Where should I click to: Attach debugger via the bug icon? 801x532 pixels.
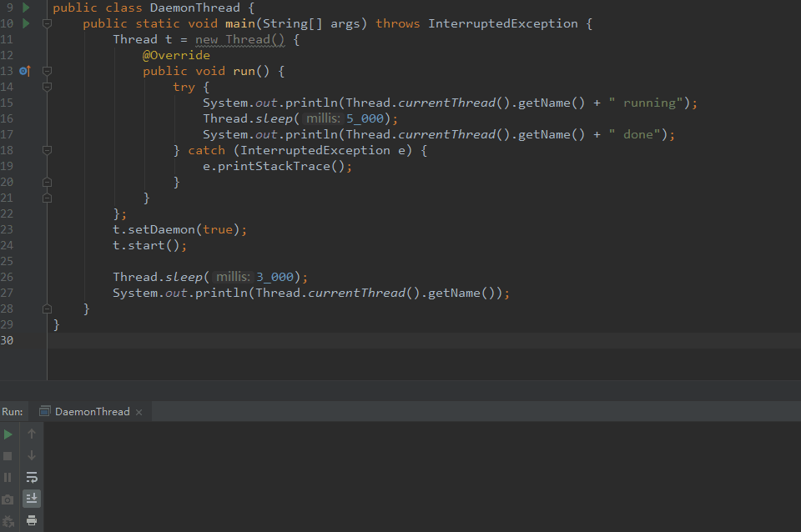pos(8,521)
